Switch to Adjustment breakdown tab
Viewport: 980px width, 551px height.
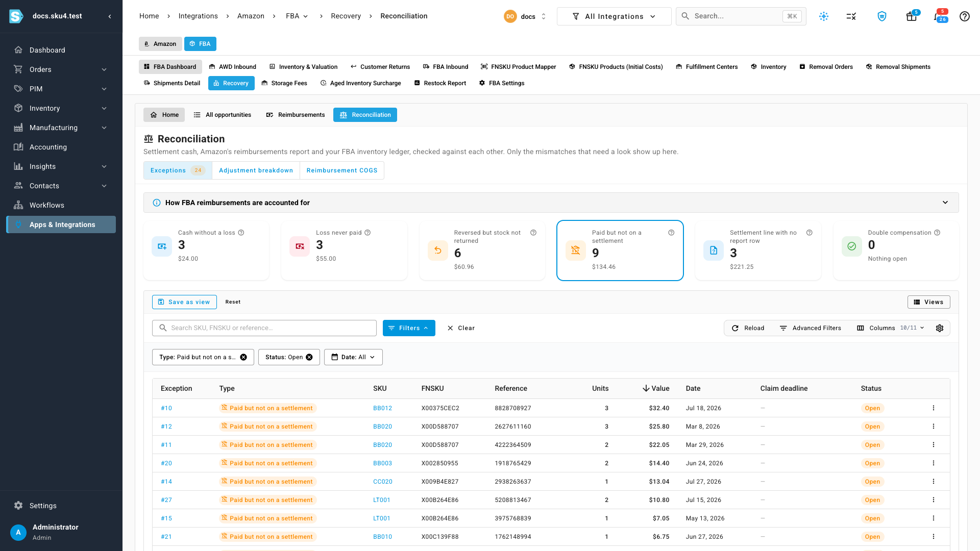(256, 170)
